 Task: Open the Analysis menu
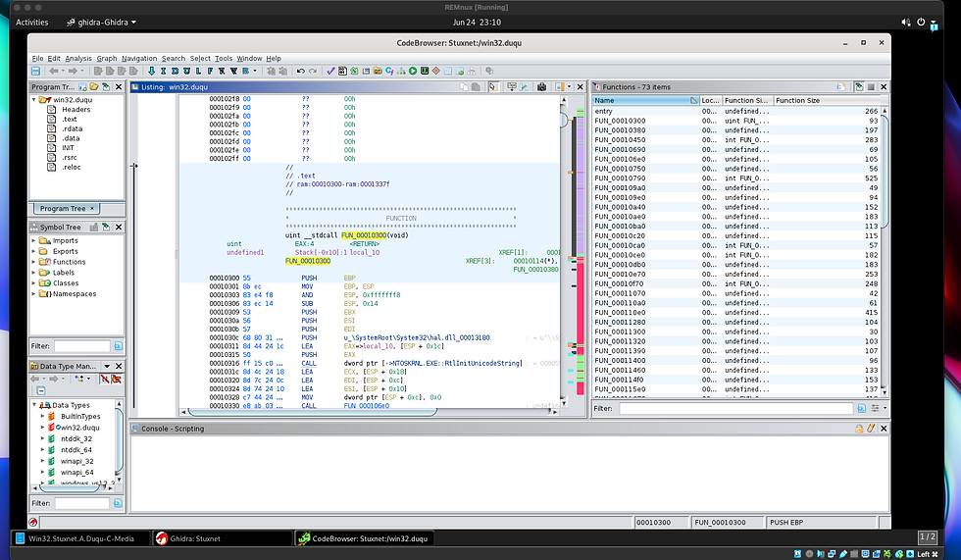(x=78, y=58)
